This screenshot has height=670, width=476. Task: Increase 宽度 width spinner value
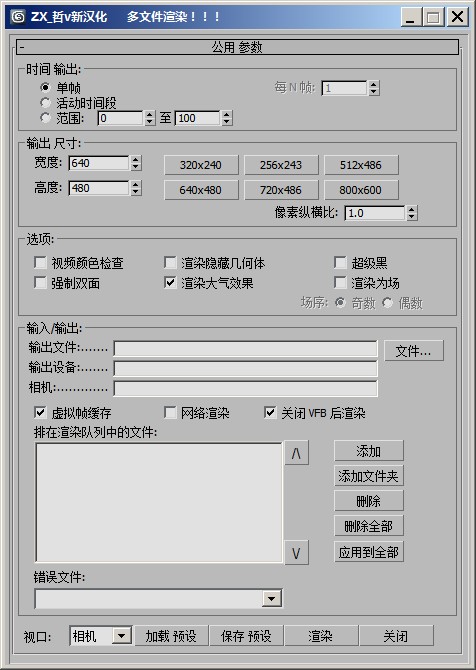[136, 159]
